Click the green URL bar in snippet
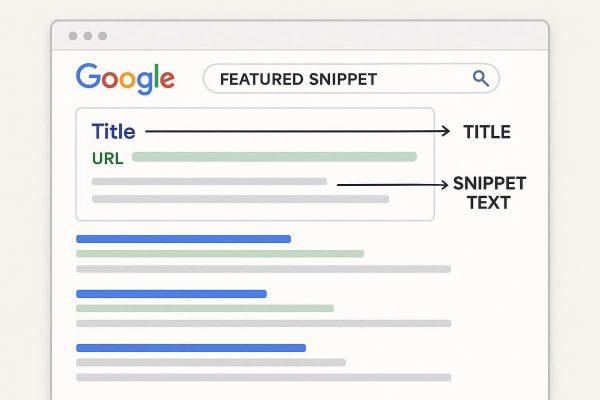This screenshot has width=600, height=400. [273, 157]
